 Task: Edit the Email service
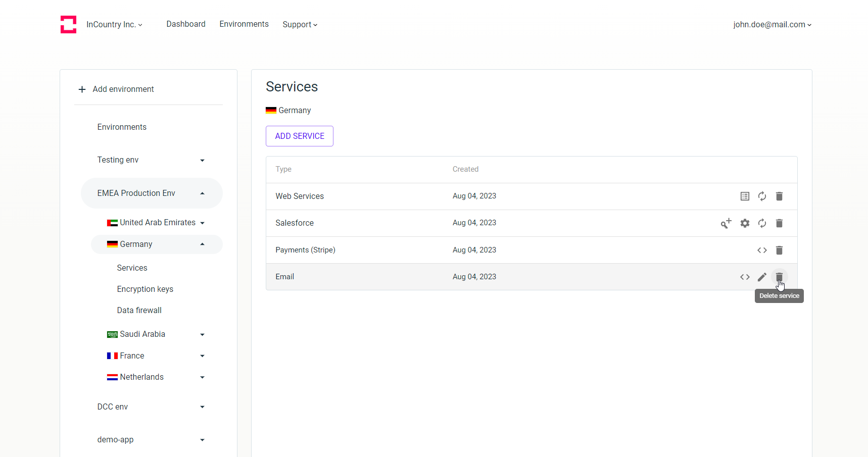point(762,277)
